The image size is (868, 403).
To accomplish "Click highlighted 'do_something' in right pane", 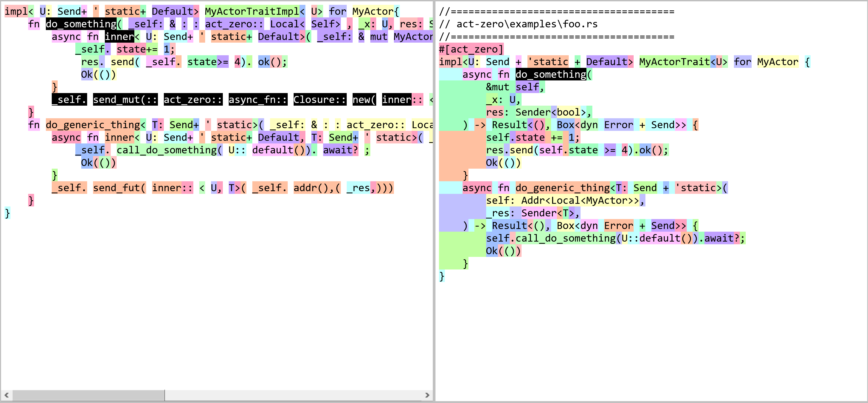I will 551,74.
